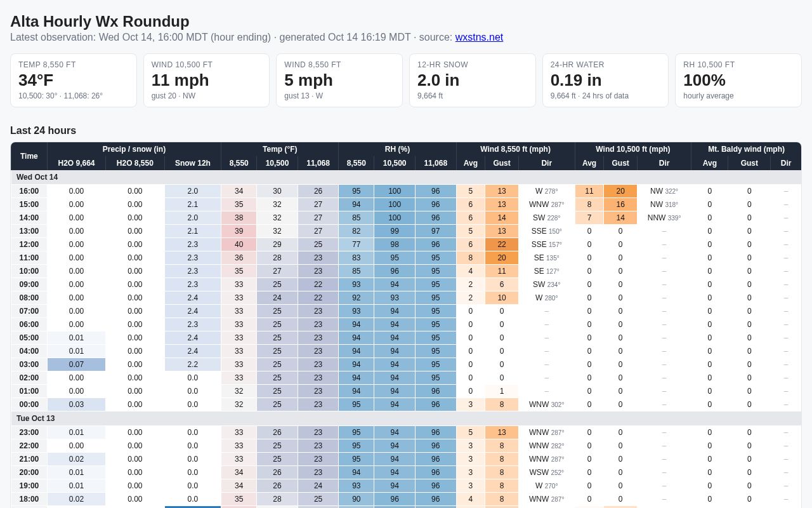
Task: Click the 90 RH cell at 18:00
Action: tap(356, 499)
